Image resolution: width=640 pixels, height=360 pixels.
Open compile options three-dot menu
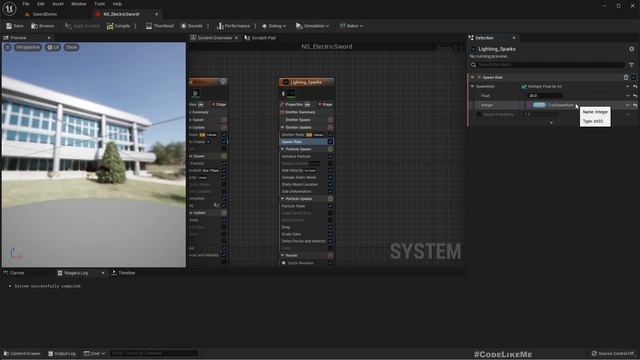tap(136, 26)
